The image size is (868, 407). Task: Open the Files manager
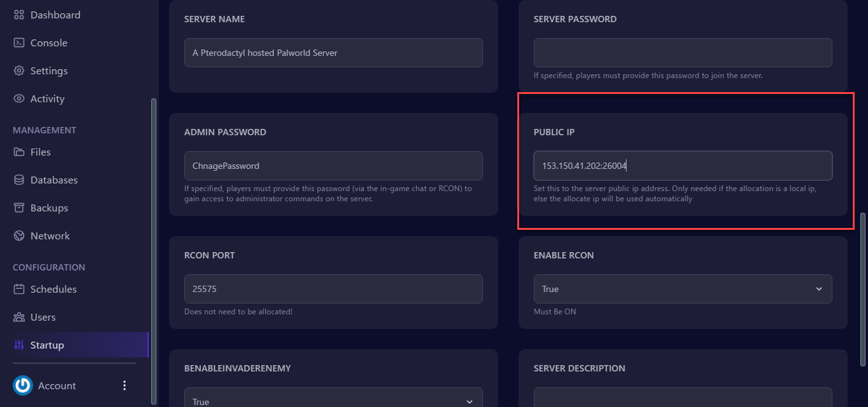41,152
